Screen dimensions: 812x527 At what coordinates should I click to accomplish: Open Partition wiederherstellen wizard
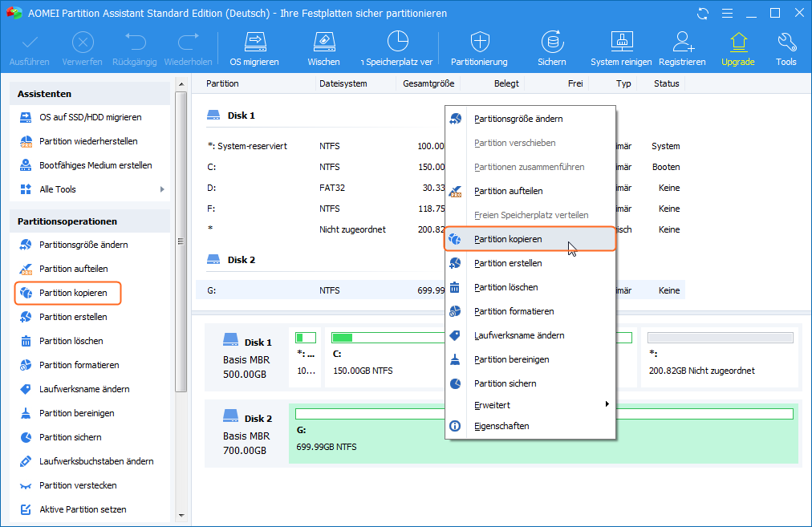tap(90, 141)
